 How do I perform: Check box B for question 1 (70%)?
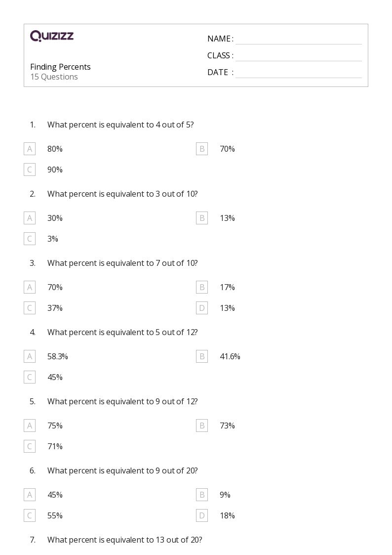(x=202, y=149)
